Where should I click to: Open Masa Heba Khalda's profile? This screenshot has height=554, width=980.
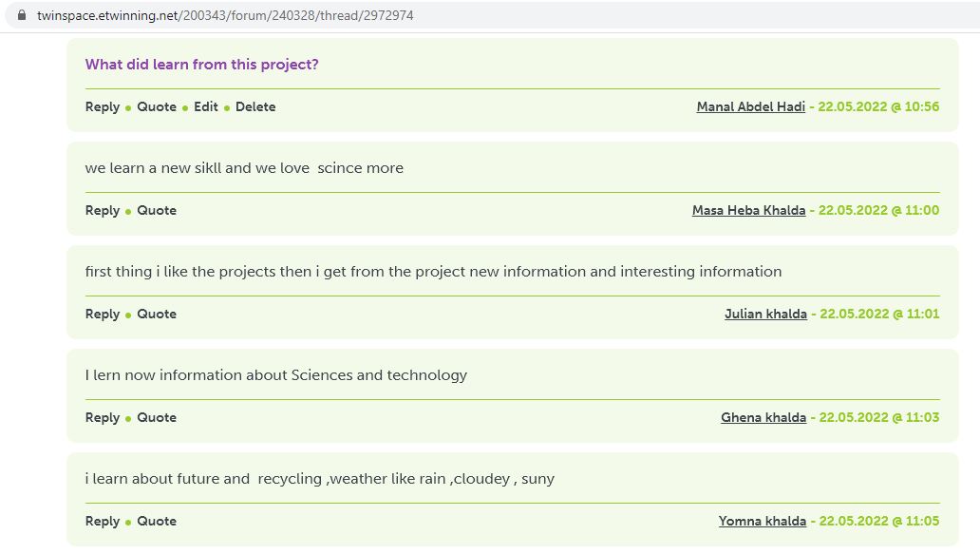click(748, 211)
